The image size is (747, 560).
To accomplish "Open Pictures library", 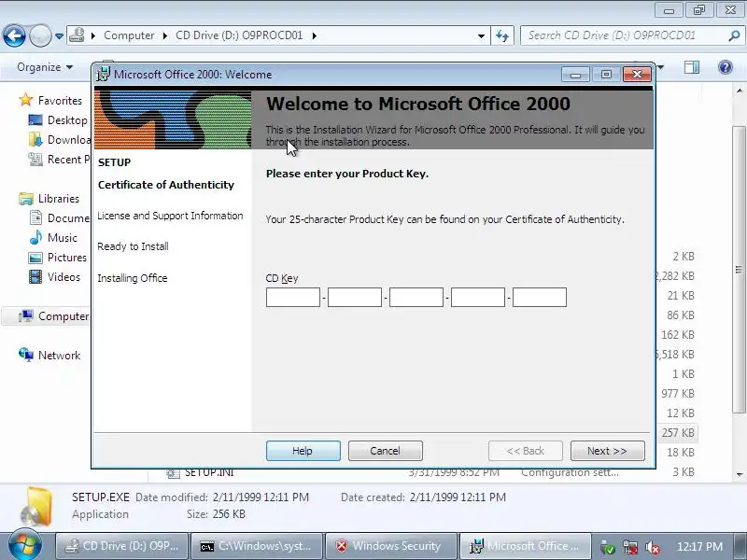I will (x=67, y=258).
